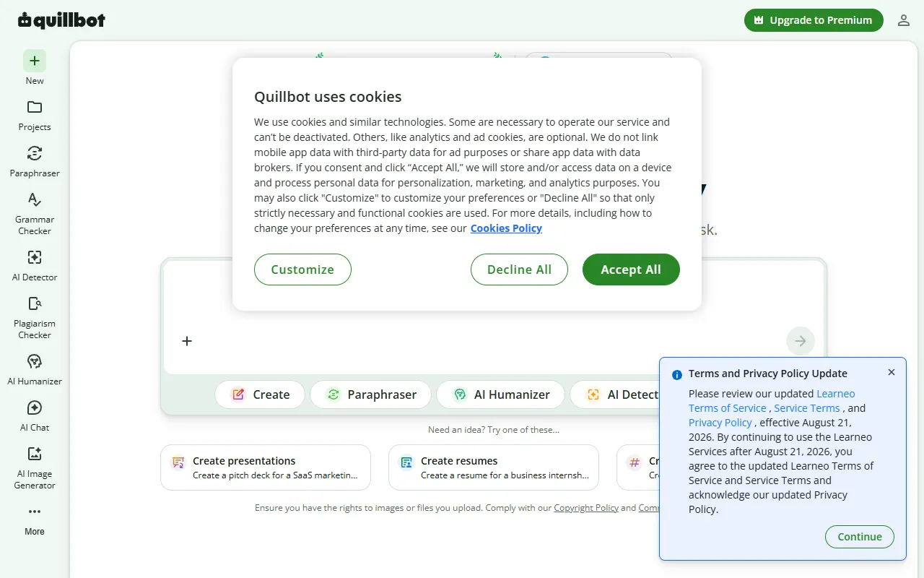Click Accept All cookies button
Viewport: 924px width, 578px height.
tap(631, 269)
